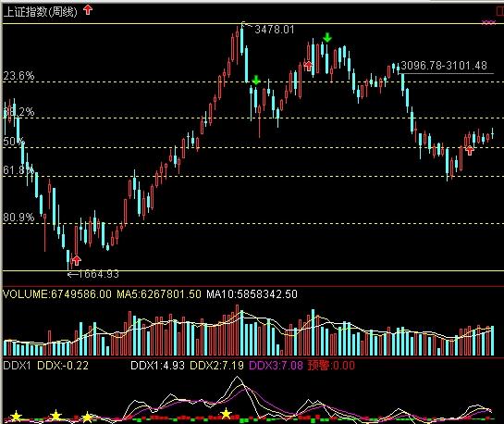Click the green down arrow at second peak

click(x=327, y=37)
